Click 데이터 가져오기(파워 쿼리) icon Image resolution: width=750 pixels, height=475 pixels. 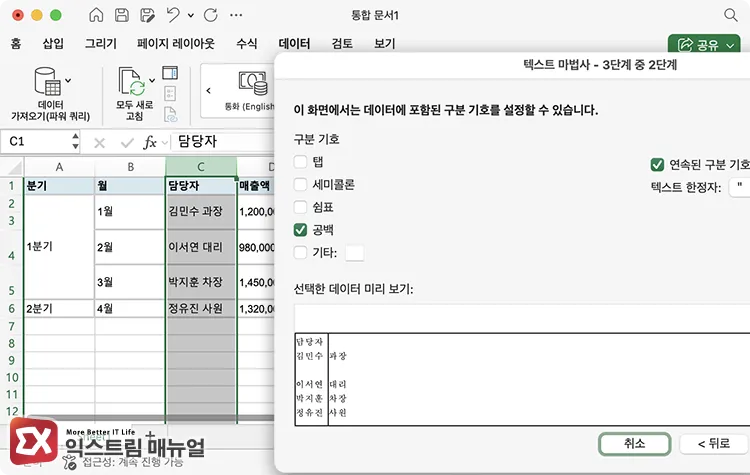pos(47,81)
